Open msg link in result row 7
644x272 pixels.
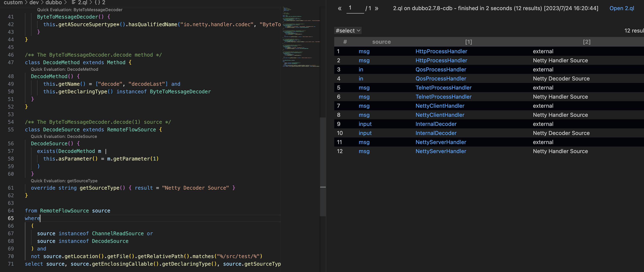pos(364,106)
